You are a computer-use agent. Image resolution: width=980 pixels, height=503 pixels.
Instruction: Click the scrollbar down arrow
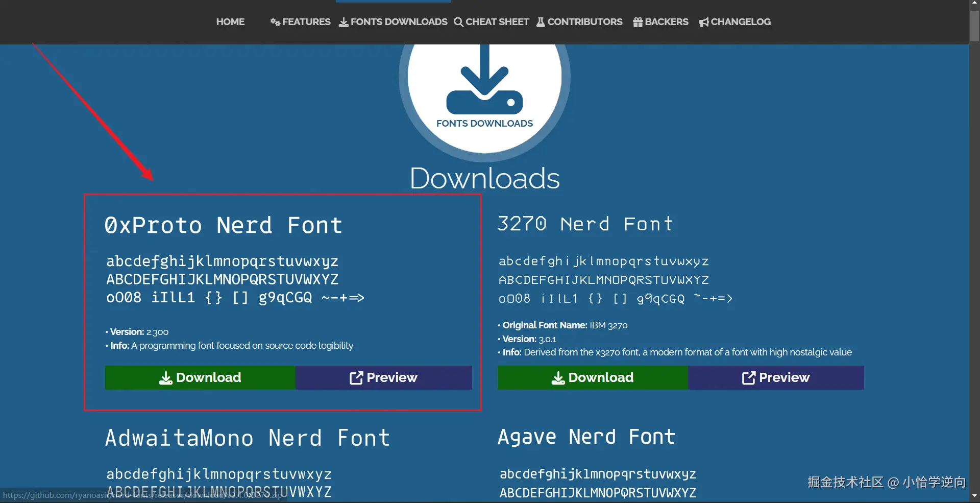coord(975,496)
